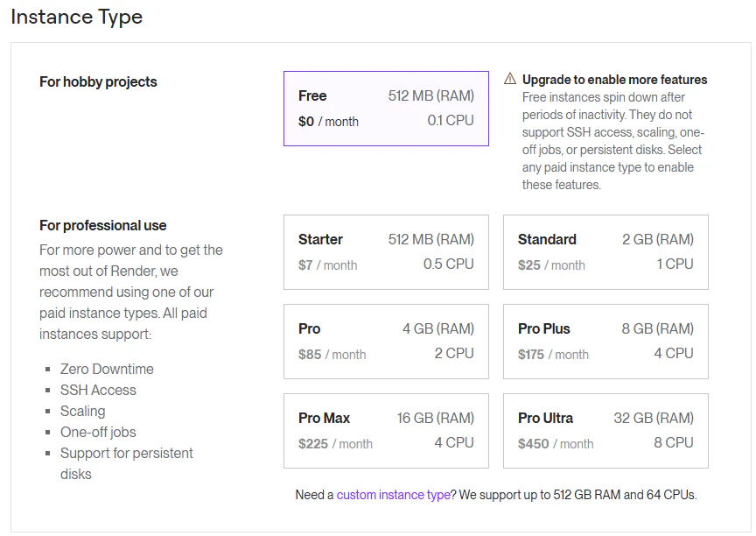Choose the Pro Ultra instance plan
This screenshot has height=536, width=756.
[605, 431]
